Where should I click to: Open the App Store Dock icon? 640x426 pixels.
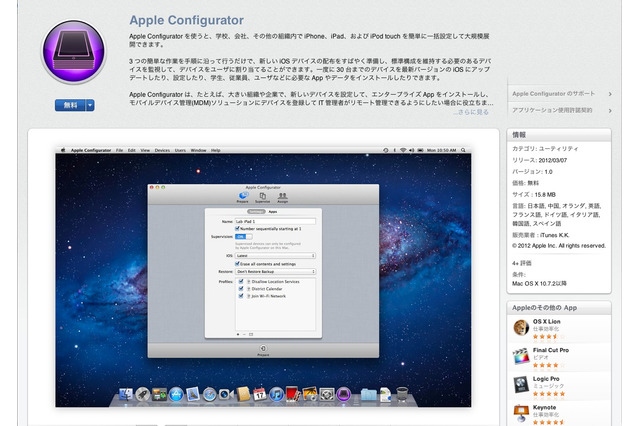click(x=176, y=394)
